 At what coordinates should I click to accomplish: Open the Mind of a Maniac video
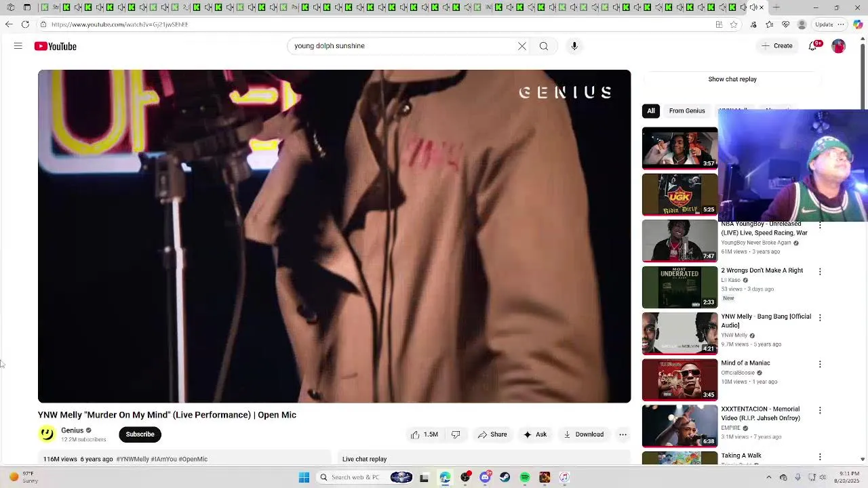pos(745,363)
